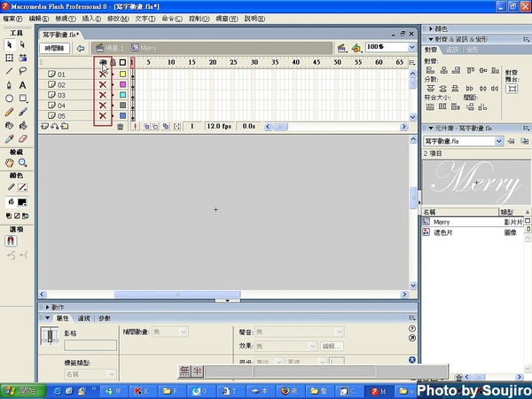Open the zoom percentage dropdown
Image resolution: width=532 pixels, height=399 pixels.
click(412, 47)
